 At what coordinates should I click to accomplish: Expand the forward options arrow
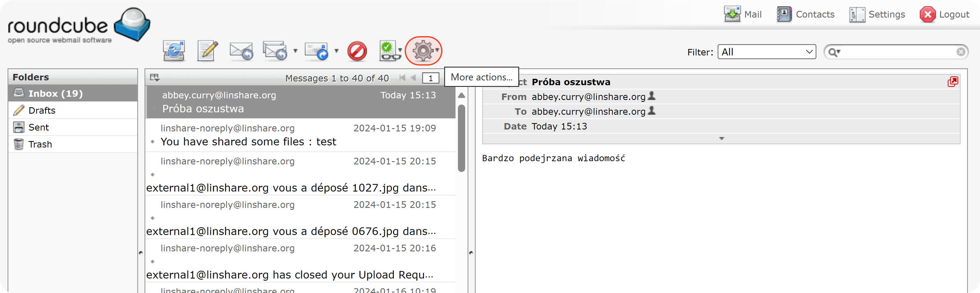click(x=336, y=51)
